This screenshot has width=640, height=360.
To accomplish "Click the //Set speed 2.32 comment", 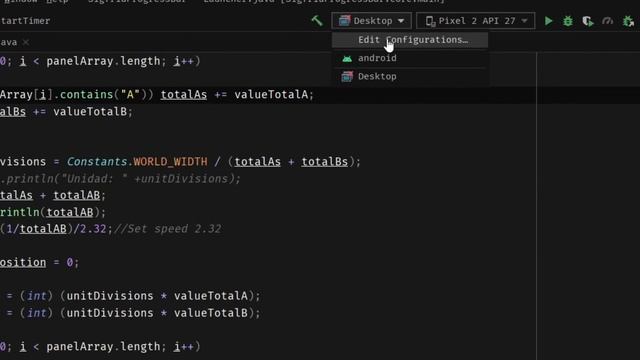I will (x=168, y=229).
